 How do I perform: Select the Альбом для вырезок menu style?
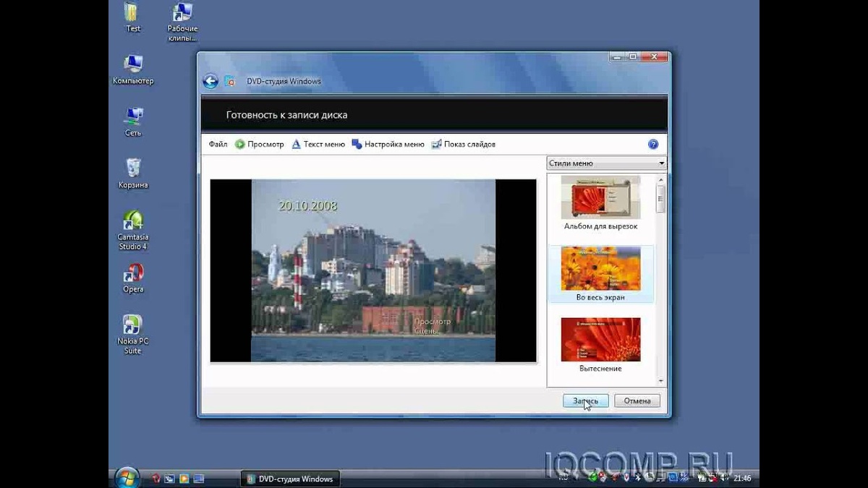coord(600,203)
